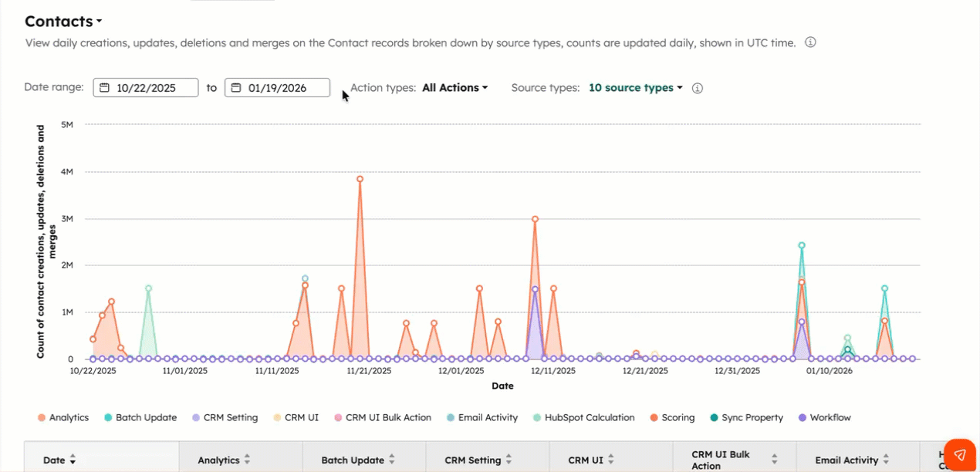Screen dimensions: 980x472
Task: Click the CRM UI Bulk Action column header
Action: [721, 460]
